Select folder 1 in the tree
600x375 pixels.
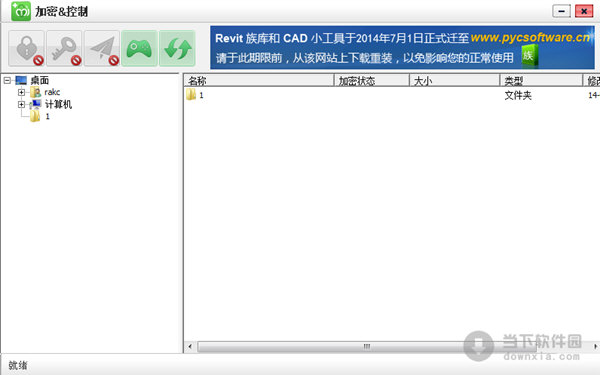[x=47, y=116]
